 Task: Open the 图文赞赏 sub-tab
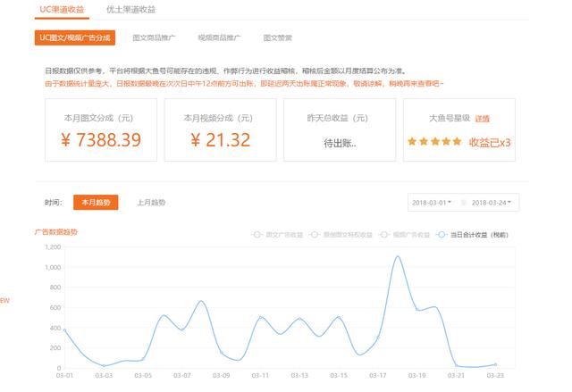278,38
